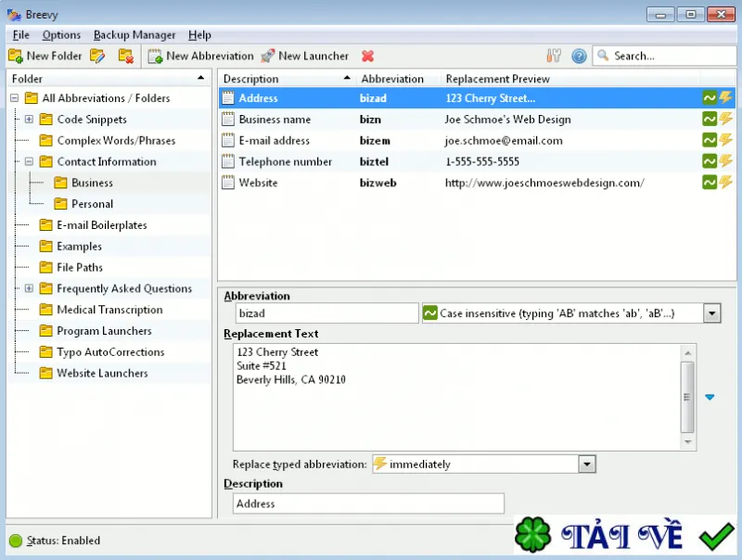Click in the Replacement Text area
742x560 pixels.
[x=457, y=398]
